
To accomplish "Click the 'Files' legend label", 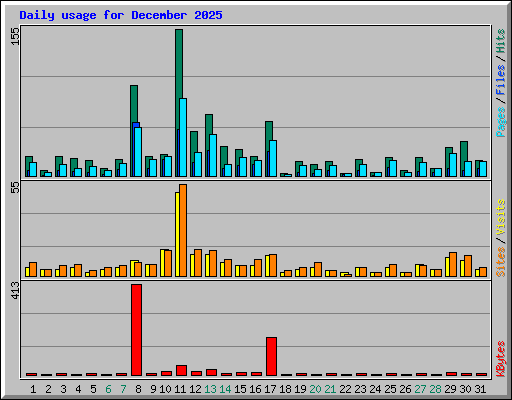I will click(500, 80).
